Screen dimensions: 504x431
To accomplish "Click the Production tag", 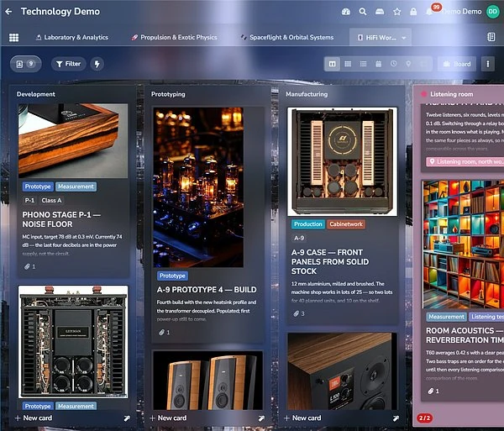I will point(308,224).
